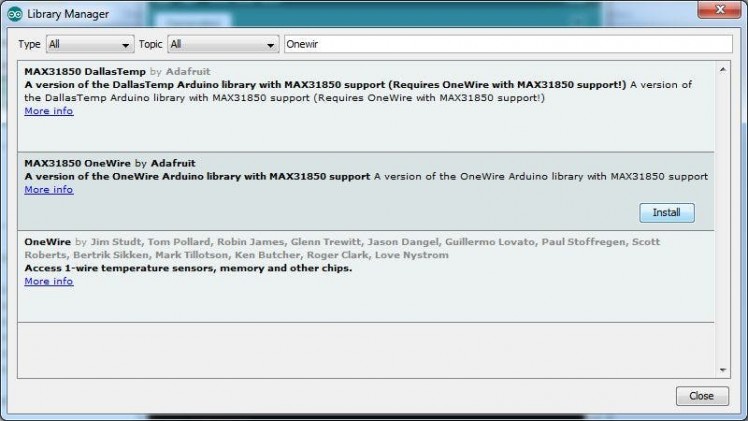Click the window's X close button
This screenshot has height=421, width=748.
pyautogui.click(x=719, y=10)
